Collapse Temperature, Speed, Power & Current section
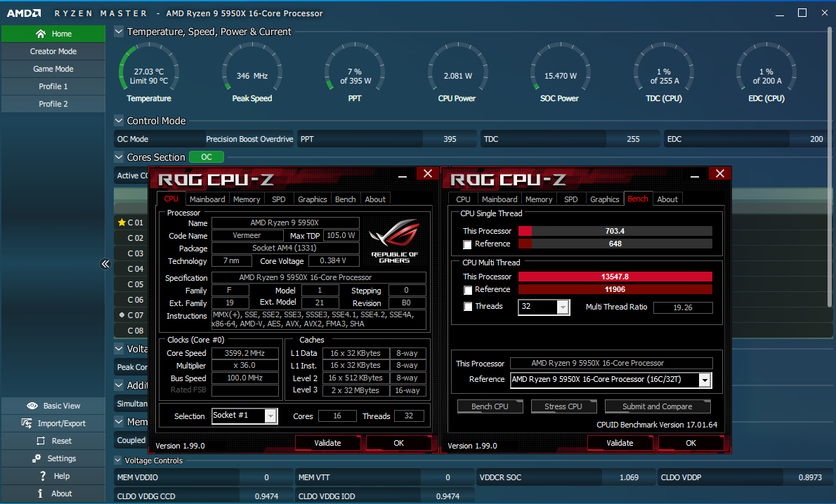Screen dimensions: 836x504 [x=119, y=32]
